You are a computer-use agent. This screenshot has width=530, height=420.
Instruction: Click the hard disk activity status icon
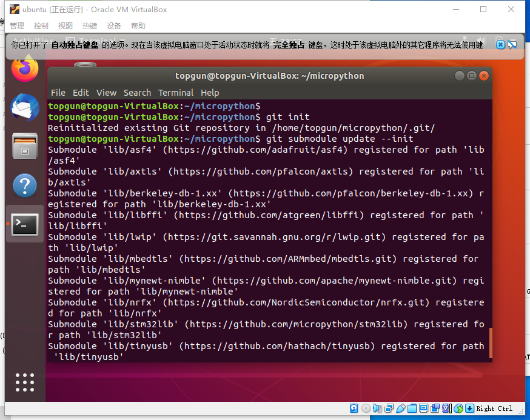tap(354, 408)
